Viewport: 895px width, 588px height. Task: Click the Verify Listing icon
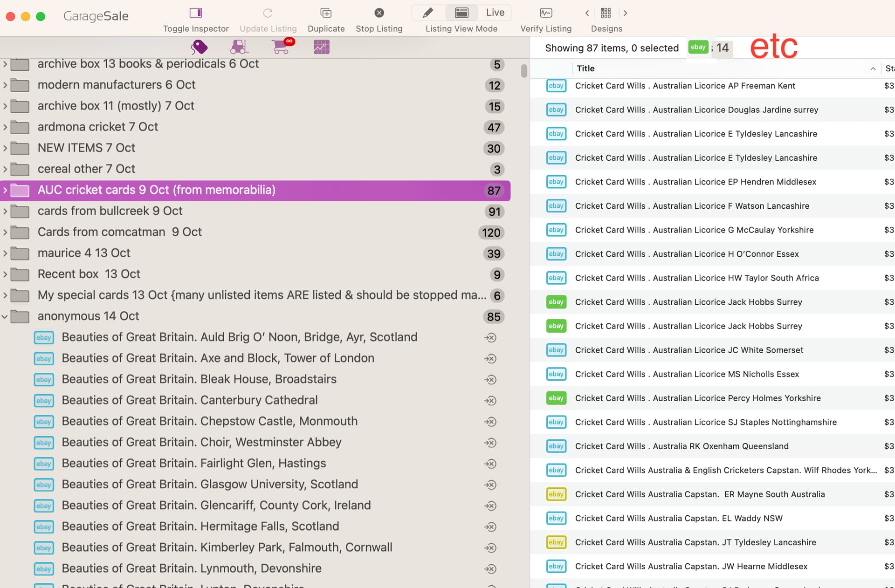(x=546, y=13)
